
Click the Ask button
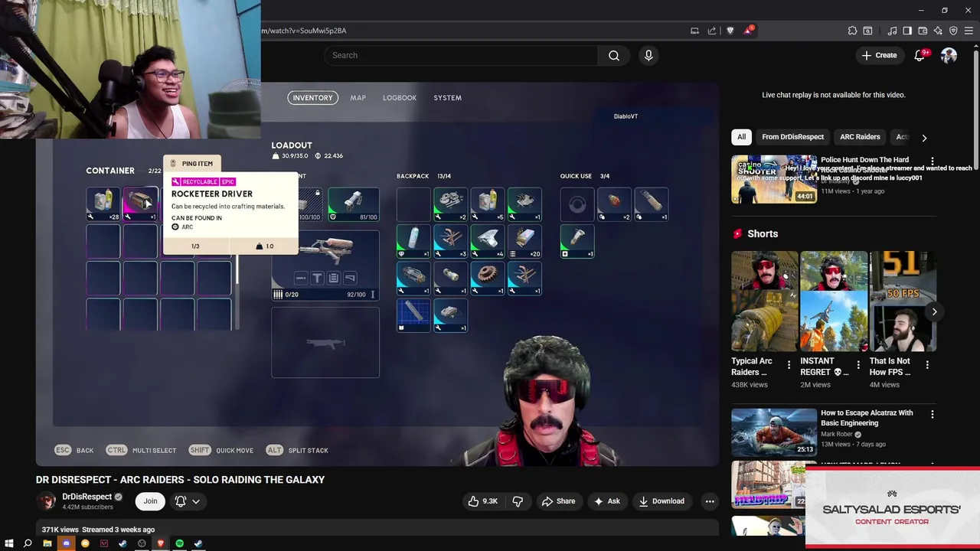tap(606, 501)
